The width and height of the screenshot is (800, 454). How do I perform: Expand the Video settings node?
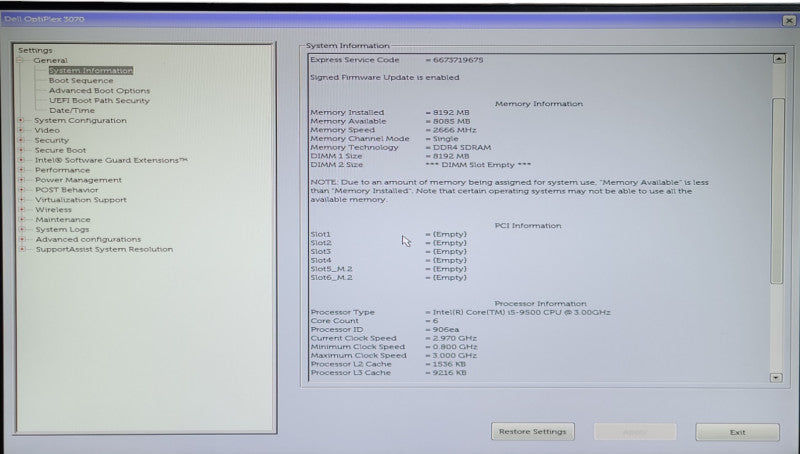[21, 130]
